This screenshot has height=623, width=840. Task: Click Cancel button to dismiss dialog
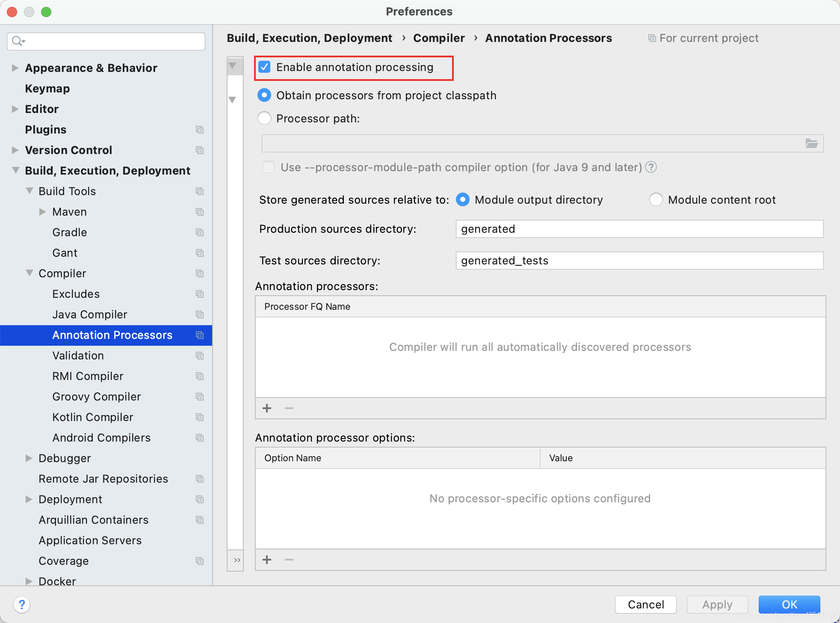pyautogui.click(x=646, y=605)
